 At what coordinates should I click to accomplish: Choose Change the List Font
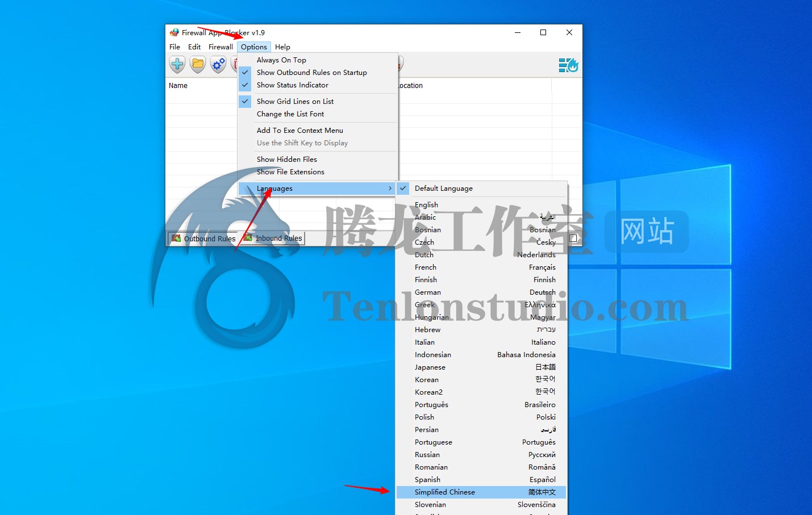pos(318,114)
